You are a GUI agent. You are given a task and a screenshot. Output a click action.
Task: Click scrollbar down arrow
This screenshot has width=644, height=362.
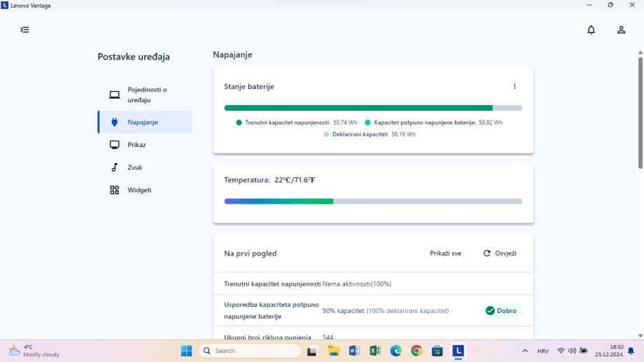pyautogui.click(x=640, y=336)
